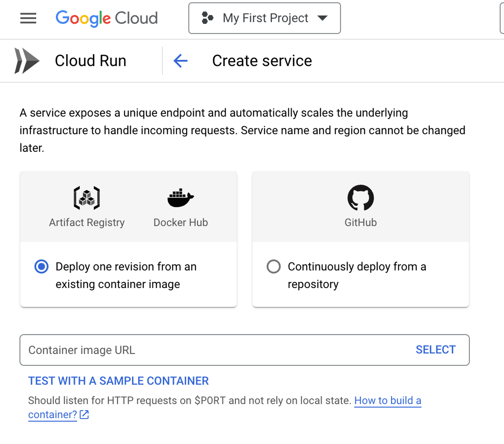
Task: Click the Google Cloud logo
Action: click(x=107, y=18)
